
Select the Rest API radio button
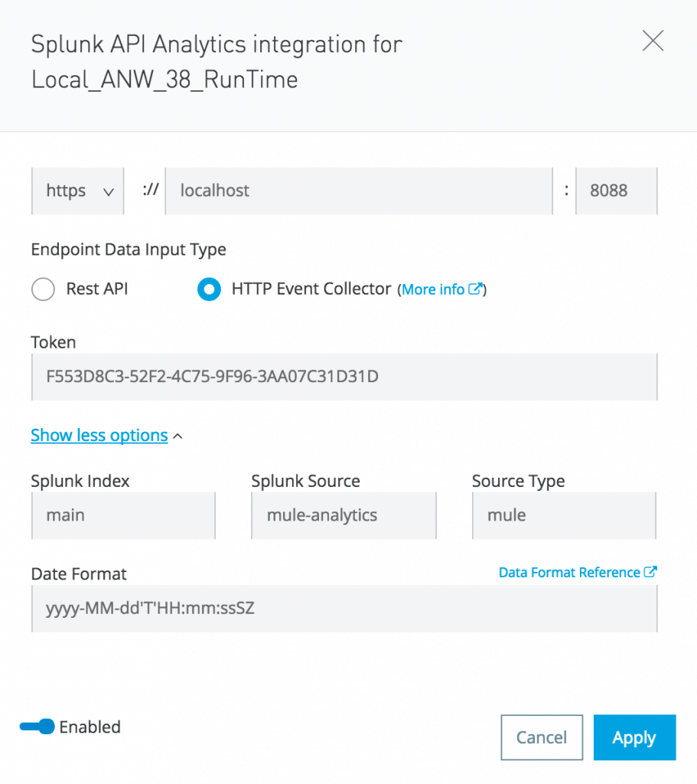pyautogui.click(x=43, y=289)
